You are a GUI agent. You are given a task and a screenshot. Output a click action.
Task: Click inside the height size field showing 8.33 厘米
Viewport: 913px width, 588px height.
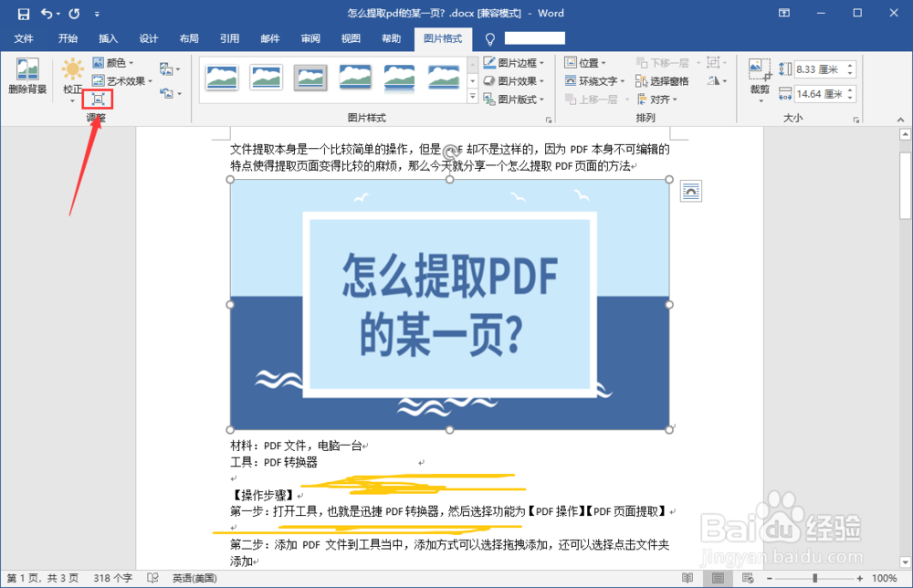pyautogui.click(x=820, y=68)
